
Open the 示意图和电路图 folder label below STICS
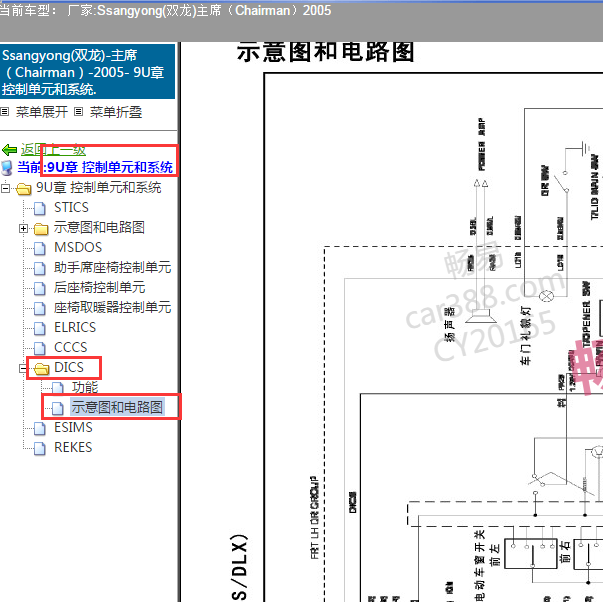point(99,227)
